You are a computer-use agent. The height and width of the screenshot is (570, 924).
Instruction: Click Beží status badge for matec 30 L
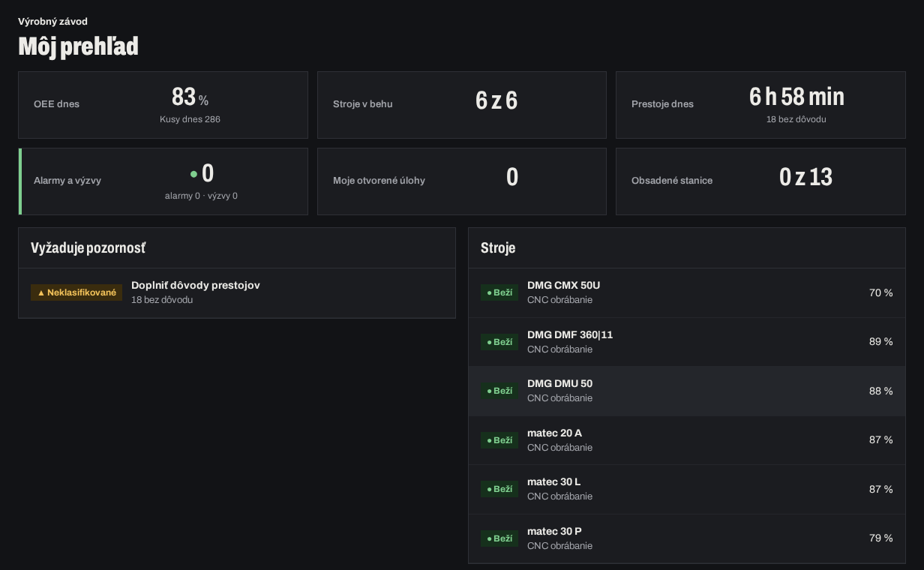[499, 489]
